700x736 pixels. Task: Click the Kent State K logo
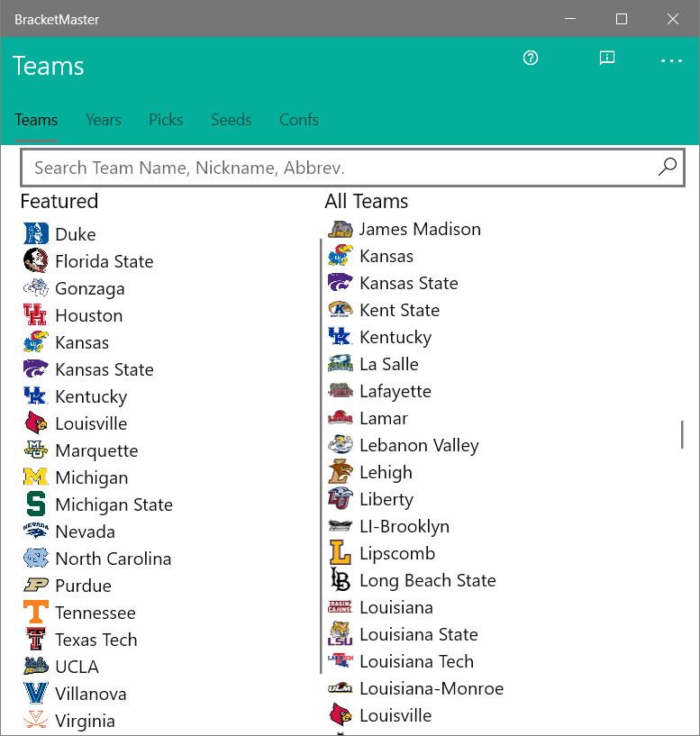click(341, 310)
